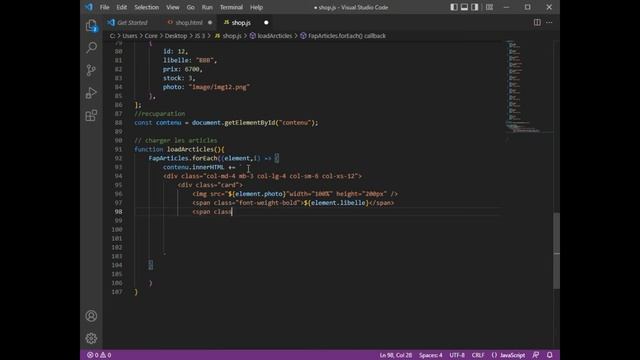
Task: Click the "image/img12.png" string
Action: (219, 87)
